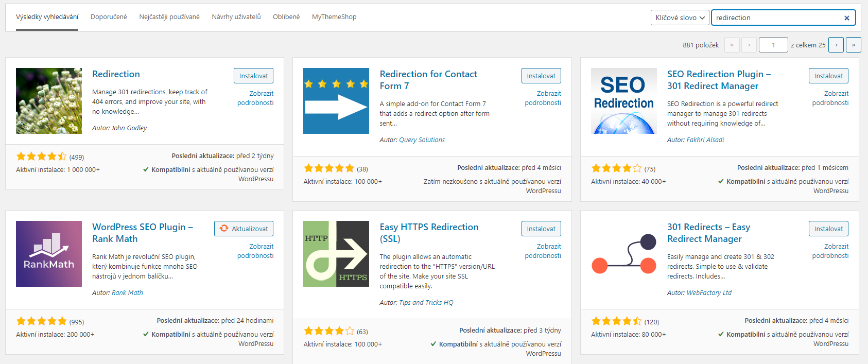This screenshot has height=364, width=868.
Task: Click 'z celkem 25' pagination text
Action: tap(808, 45)
